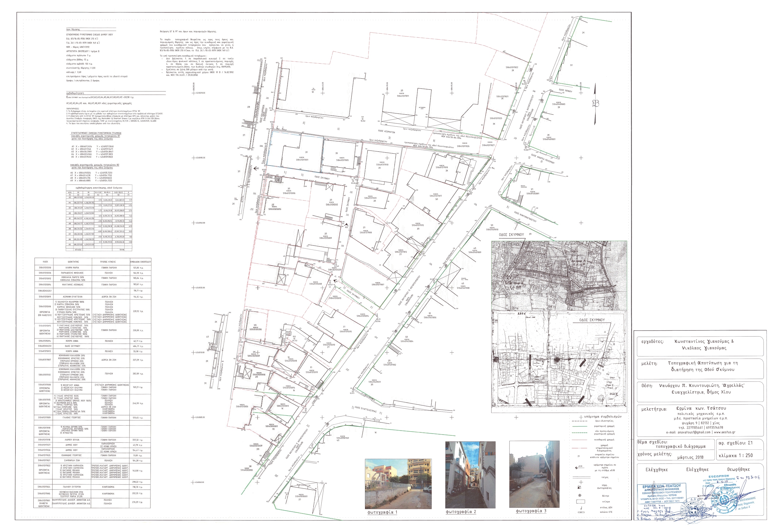779x532 pixels.
Task: Click the hatched building symbol in the legend
Action: pos(581,502)
